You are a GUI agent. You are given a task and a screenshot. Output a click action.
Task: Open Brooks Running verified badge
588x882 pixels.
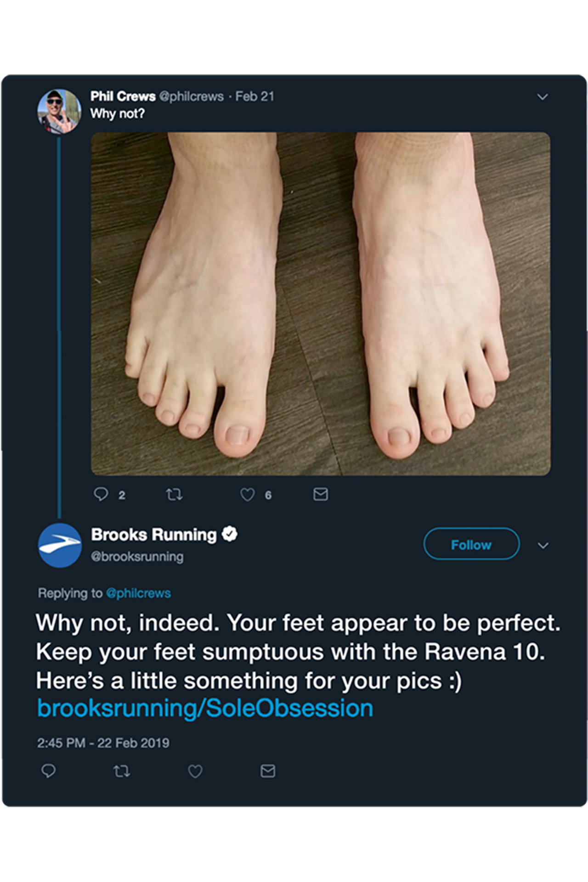point(230,534)
